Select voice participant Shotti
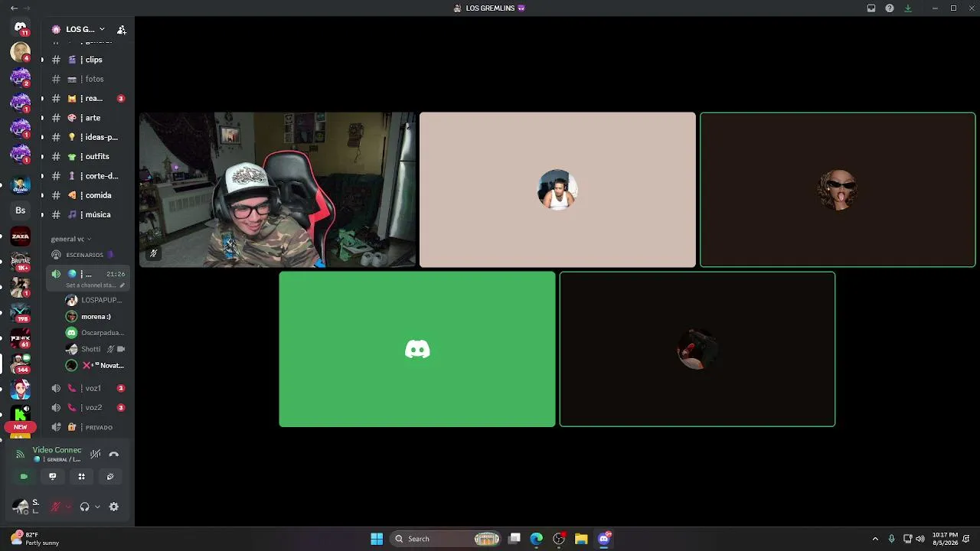The image size is (980, 551). tap(95, 349)
